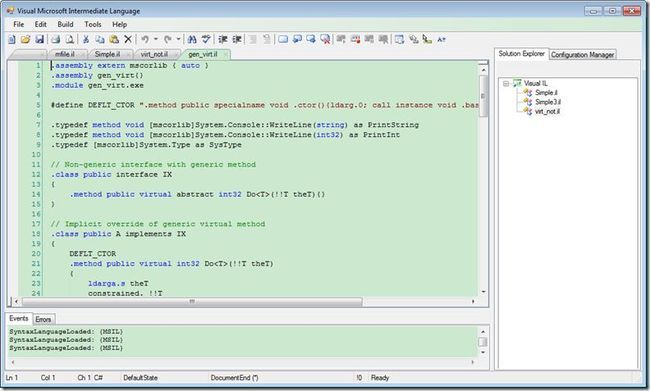
Task: Click the 'Ready' status bar text
Action: (380, 378)
